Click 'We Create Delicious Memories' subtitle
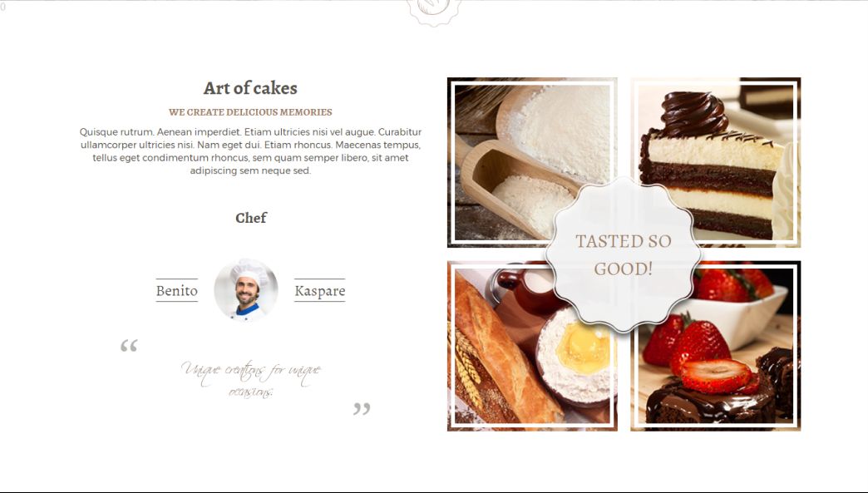The image size is (868, 493). click(x=250, y=111)
